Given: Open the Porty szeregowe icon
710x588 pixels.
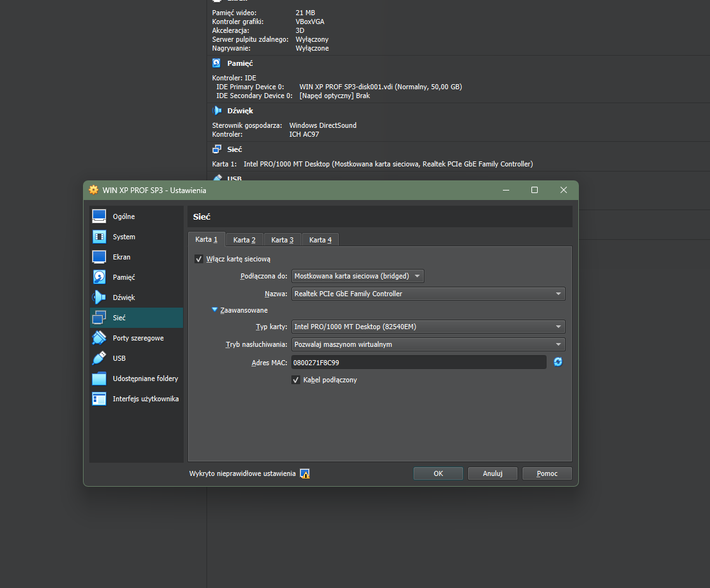Looking at the screenshot, I should pyautogui.click(x=99, y=338).
